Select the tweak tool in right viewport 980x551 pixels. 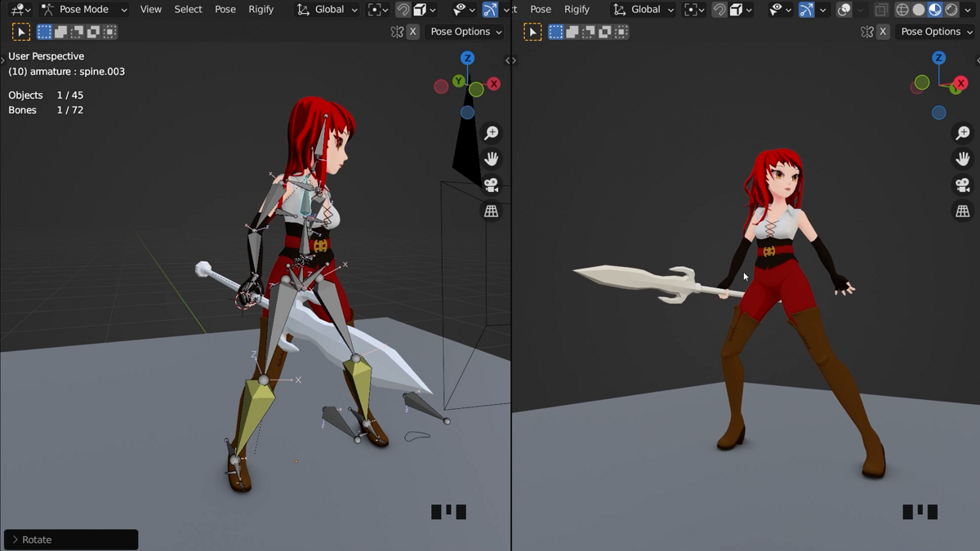(532, 32)
